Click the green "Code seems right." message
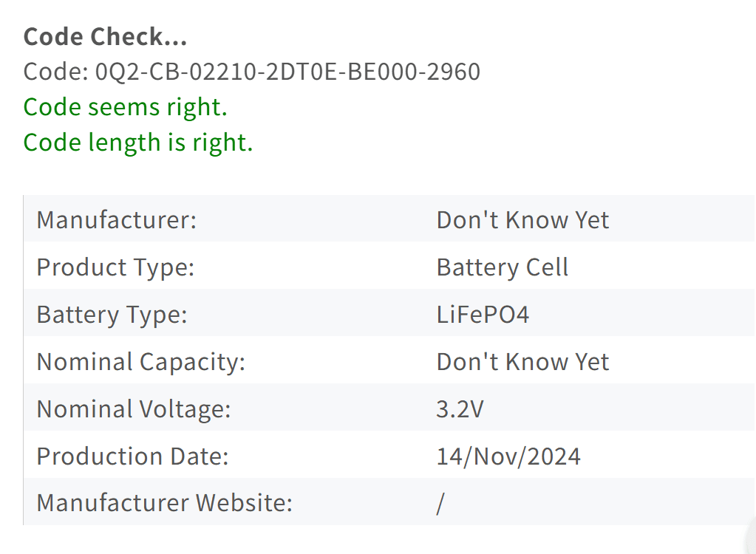The image size is (756, 554). (125, 107)
